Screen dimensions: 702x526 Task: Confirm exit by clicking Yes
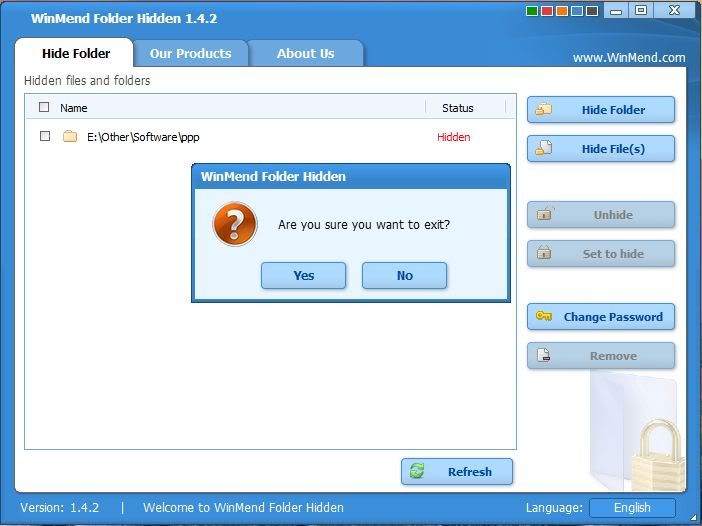tap(303, 275)
